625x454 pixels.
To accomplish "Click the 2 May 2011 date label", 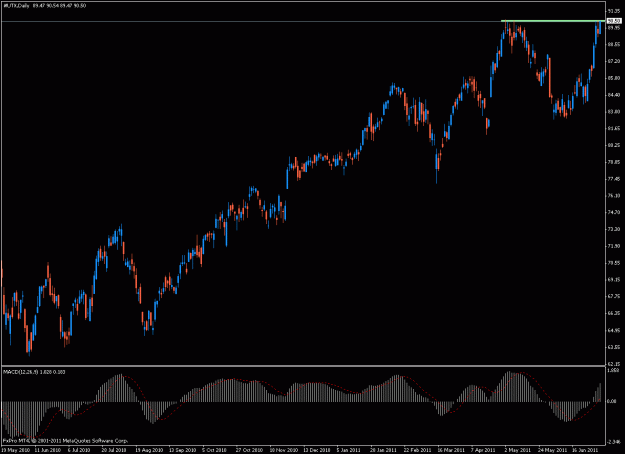I will click(517, 450).
